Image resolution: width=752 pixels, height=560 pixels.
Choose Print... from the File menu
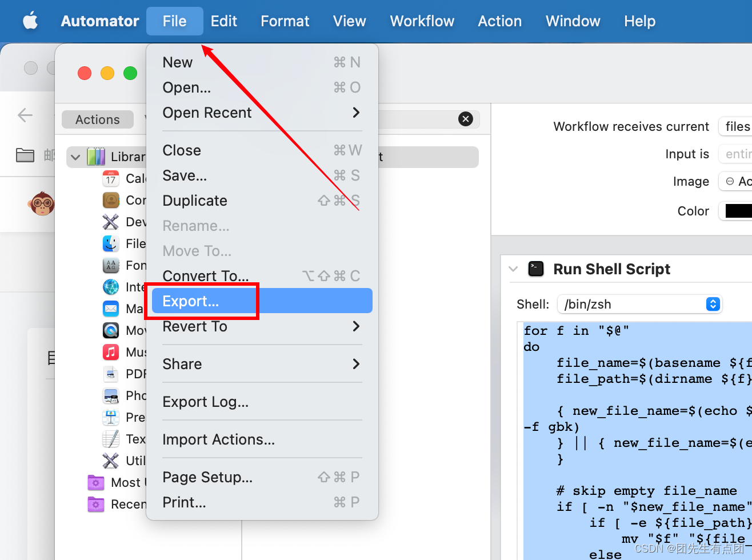[262, 502]
